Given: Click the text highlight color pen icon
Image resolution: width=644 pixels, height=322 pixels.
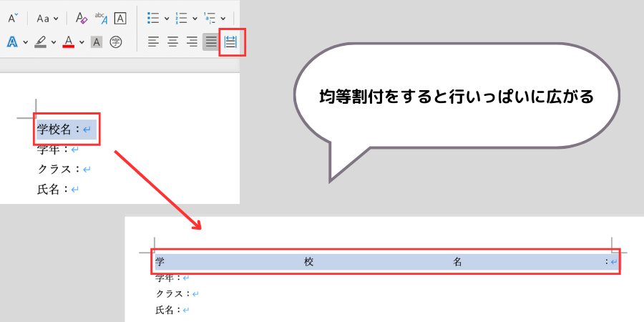Looking at the screenshot, I should (x=40, y=42).
